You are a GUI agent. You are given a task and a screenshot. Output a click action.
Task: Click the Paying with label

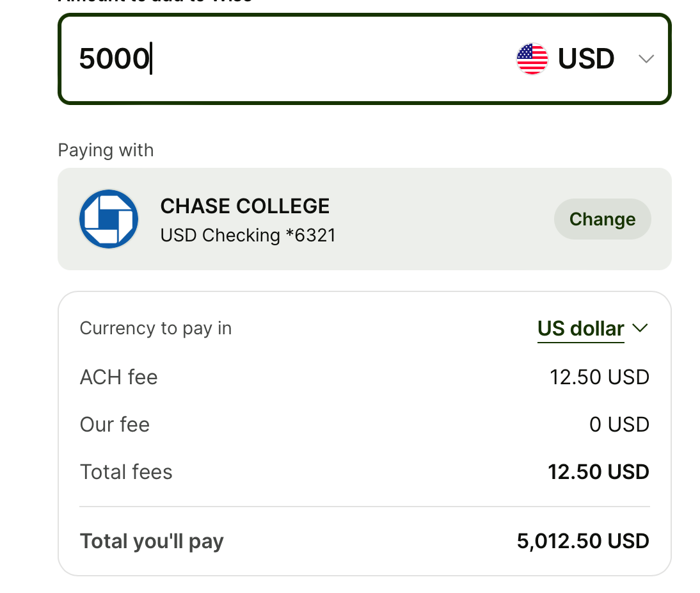(106, 150)
